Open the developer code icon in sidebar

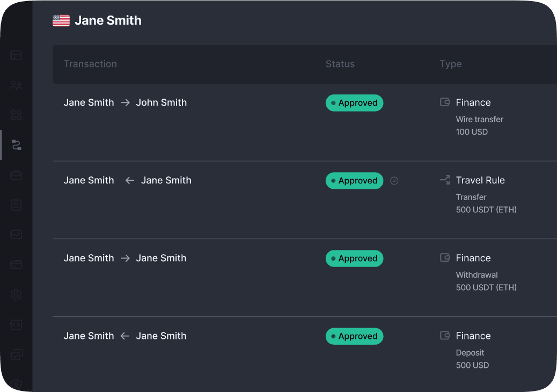16,325
